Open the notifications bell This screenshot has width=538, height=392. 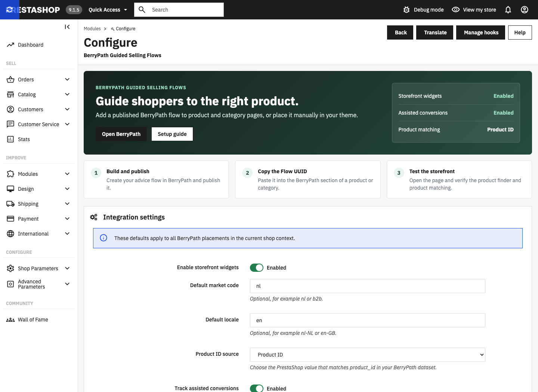[x=508, y=10]
